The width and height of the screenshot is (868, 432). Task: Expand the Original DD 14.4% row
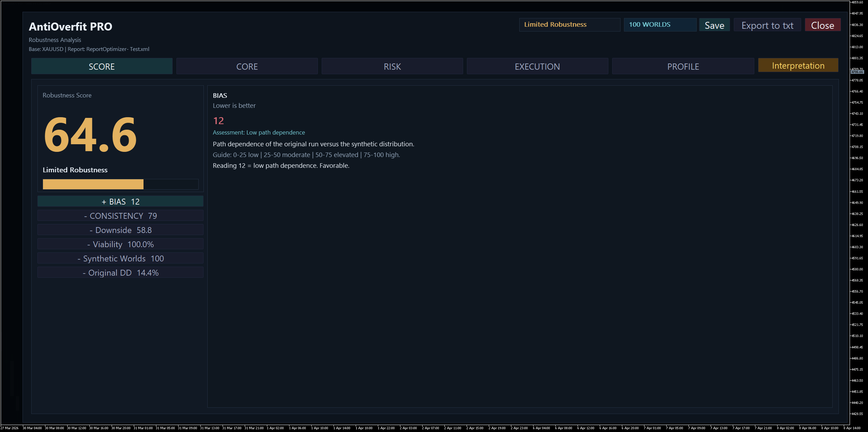[x=120, y=273]
